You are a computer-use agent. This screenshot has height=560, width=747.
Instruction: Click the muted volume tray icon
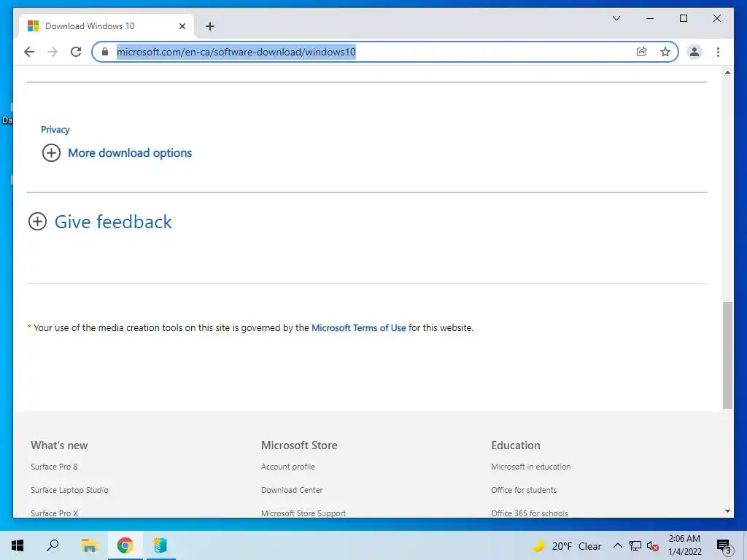point(653,546)
